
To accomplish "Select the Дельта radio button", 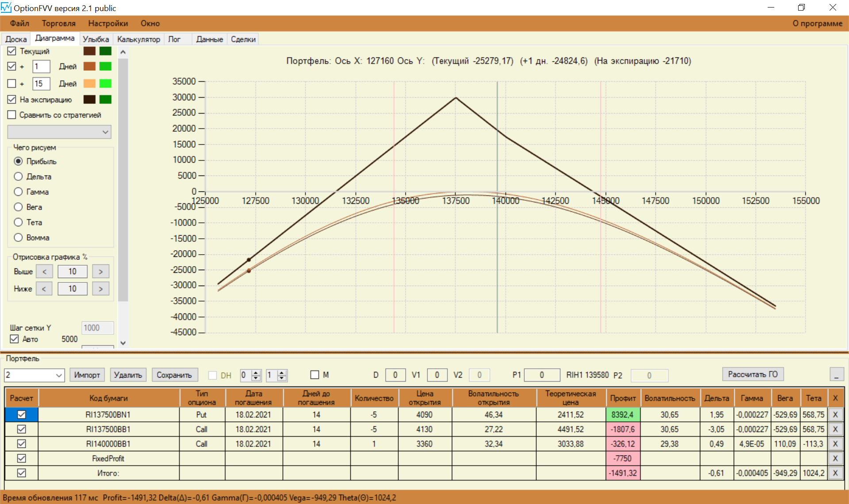I will pos(18,176).
